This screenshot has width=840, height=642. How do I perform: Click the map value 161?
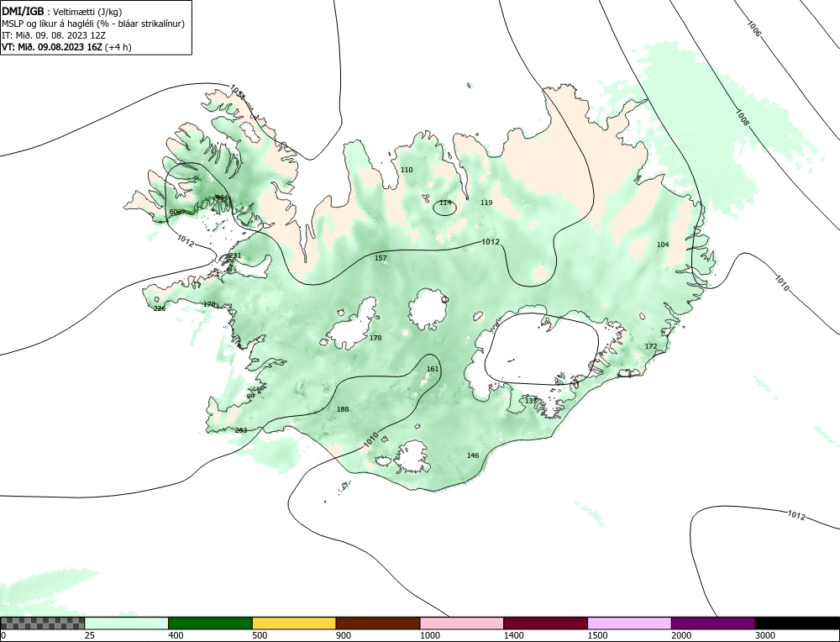pyautogui.click(x=433, y=369)
